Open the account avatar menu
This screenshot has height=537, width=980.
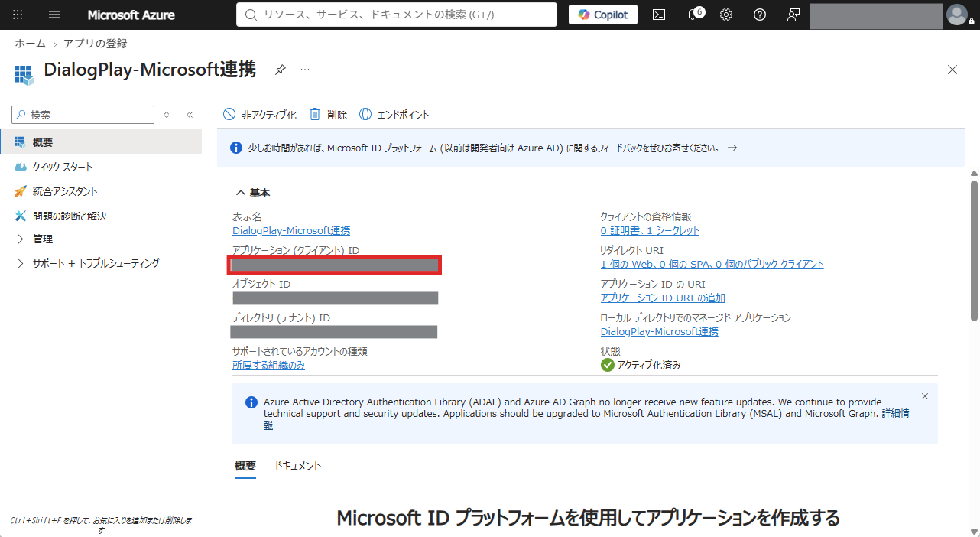[956, 15]
